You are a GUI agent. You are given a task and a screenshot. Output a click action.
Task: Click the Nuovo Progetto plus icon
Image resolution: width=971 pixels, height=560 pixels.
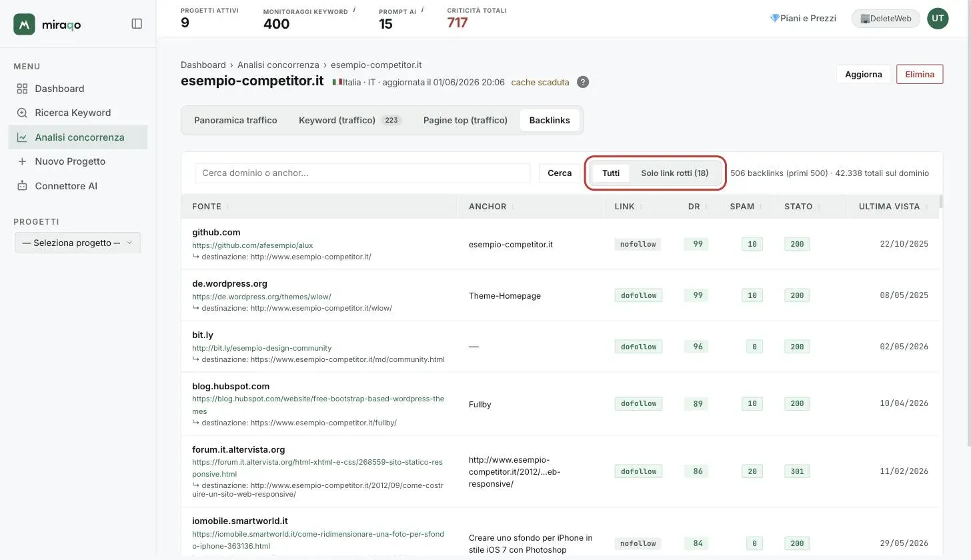click(x=22, y=161)
